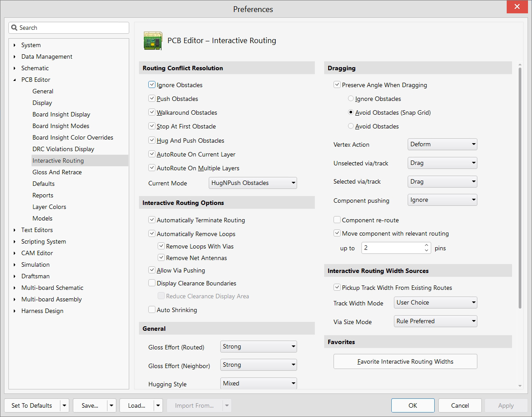Open Save arrow menu
This screenshot has width=532, height=417.
(x=111, y=405)
